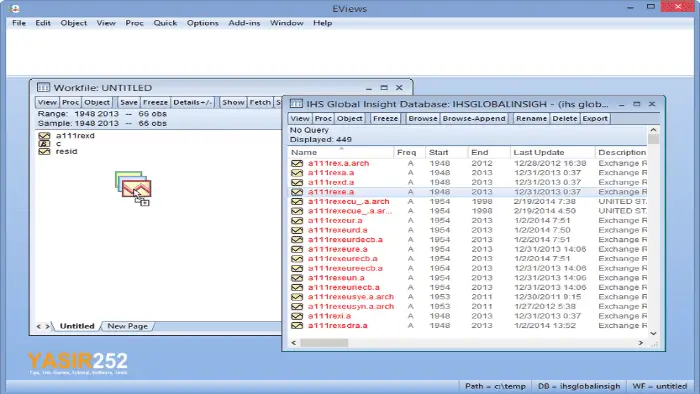Click series icon for a111rexi.a
Viewport: 700px width, 394px height.
(x=297, y=316)
